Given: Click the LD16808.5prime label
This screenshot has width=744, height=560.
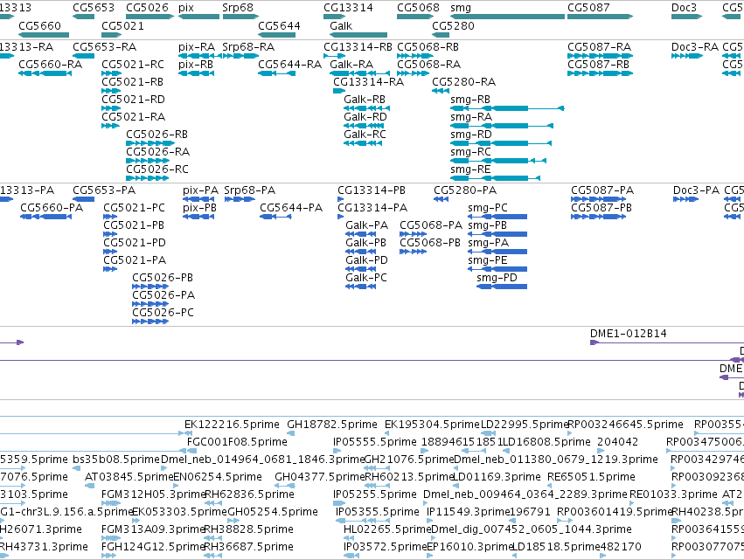Looking at the screenshot, I should 546,441.
